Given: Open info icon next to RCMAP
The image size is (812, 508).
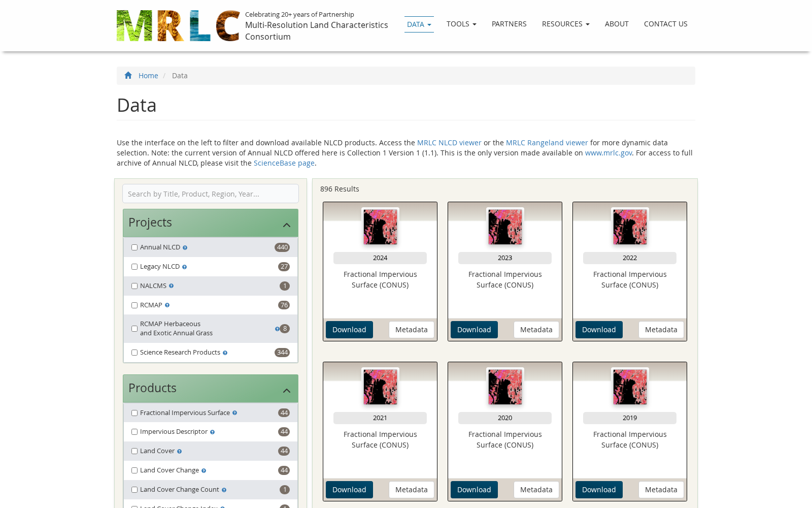Looking at the screenshot, I should point(167,305).
